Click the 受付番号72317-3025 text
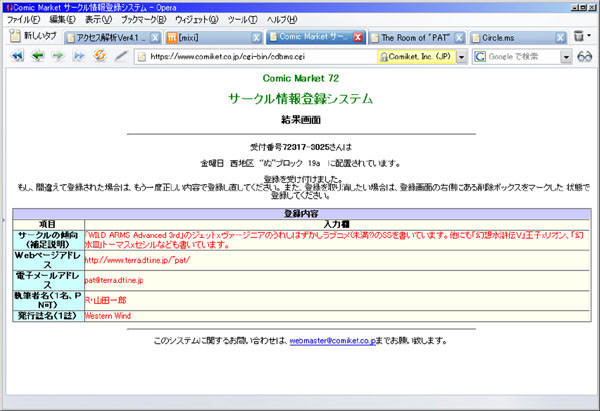This screenshot has height=411, width=600. (290, 147)
